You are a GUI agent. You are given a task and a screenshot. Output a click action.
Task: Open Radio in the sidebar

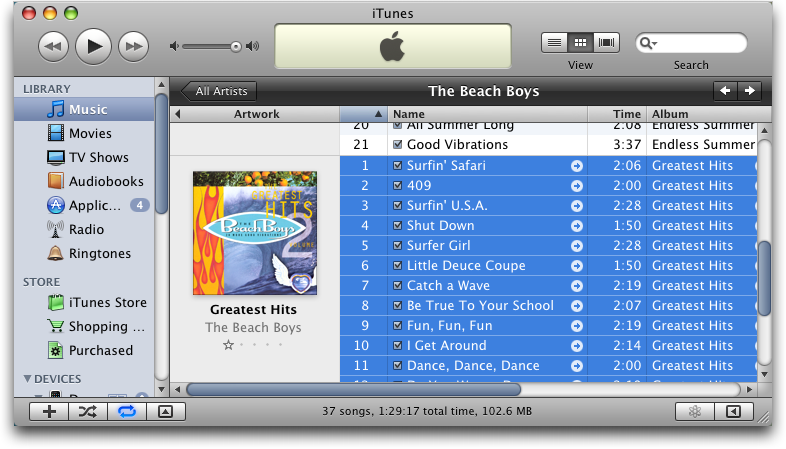click(84, 230)
